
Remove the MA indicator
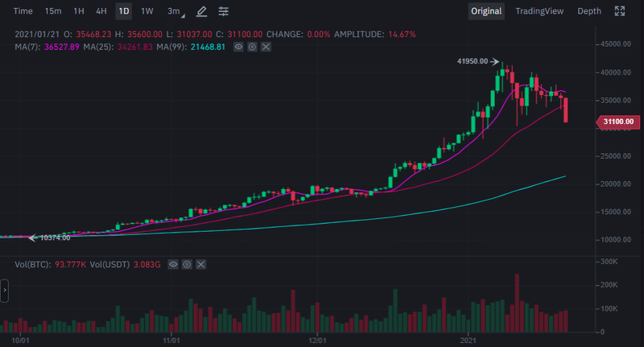[266, 48]
